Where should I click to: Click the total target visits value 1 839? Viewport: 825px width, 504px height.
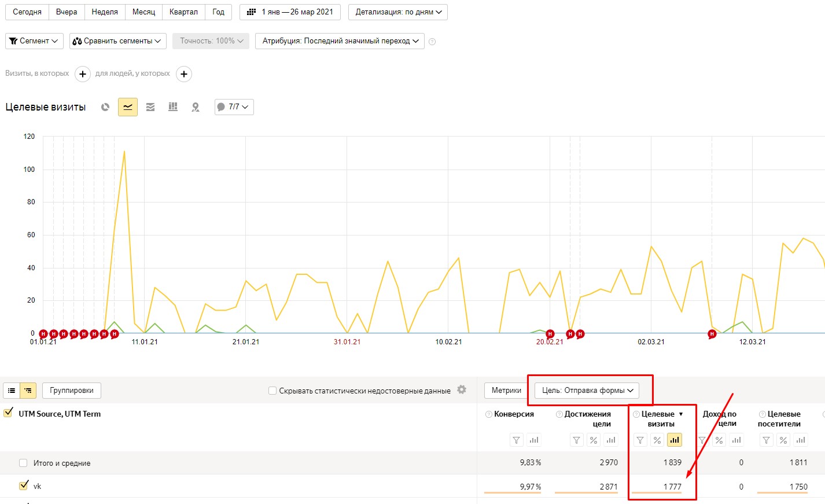pos(672,463)
